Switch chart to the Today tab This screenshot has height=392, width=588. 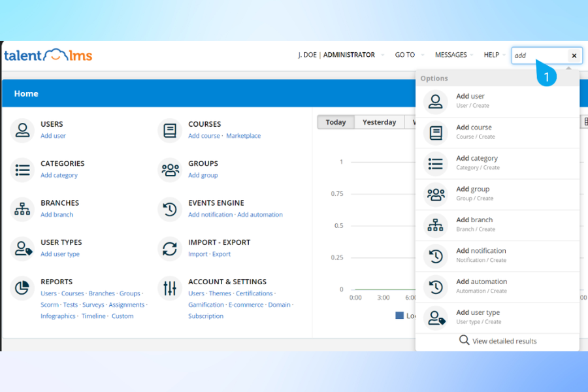336,122
